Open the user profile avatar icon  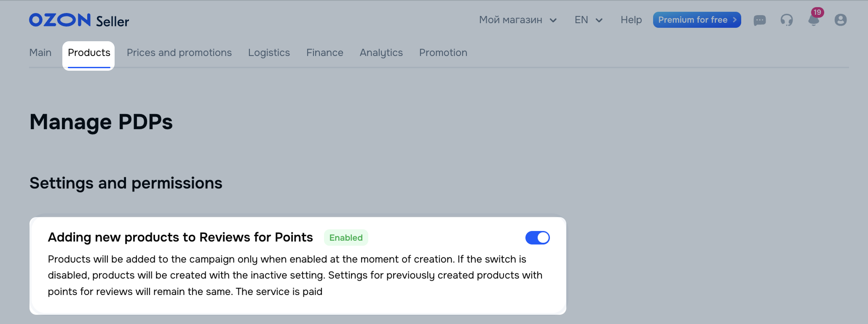(841, 20)
